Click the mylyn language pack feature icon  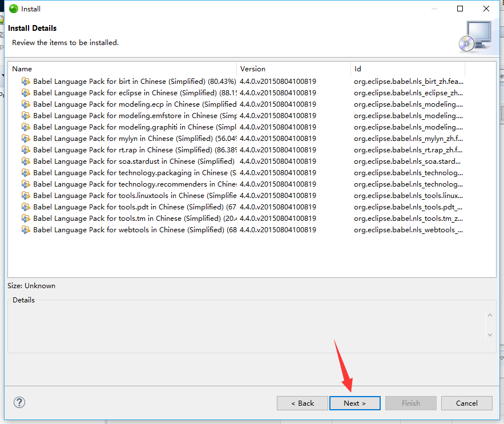click(x=26, y=139)
